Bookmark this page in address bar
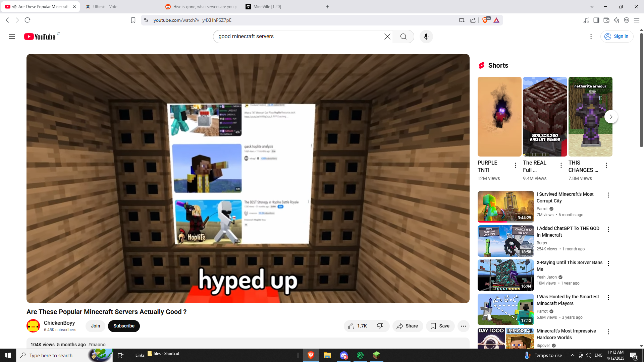 click(133, 20)
